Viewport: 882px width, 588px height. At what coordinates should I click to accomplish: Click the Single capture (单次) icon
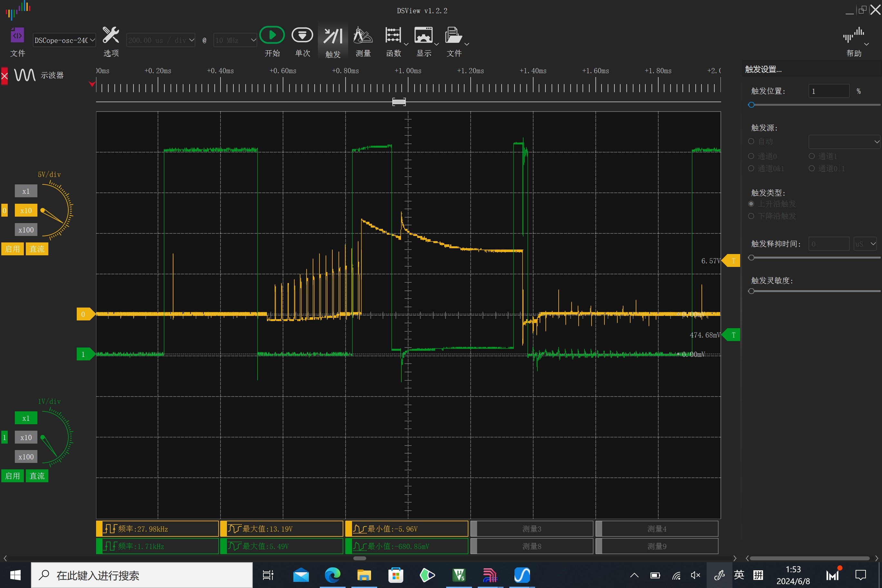(x=302, y=35)
